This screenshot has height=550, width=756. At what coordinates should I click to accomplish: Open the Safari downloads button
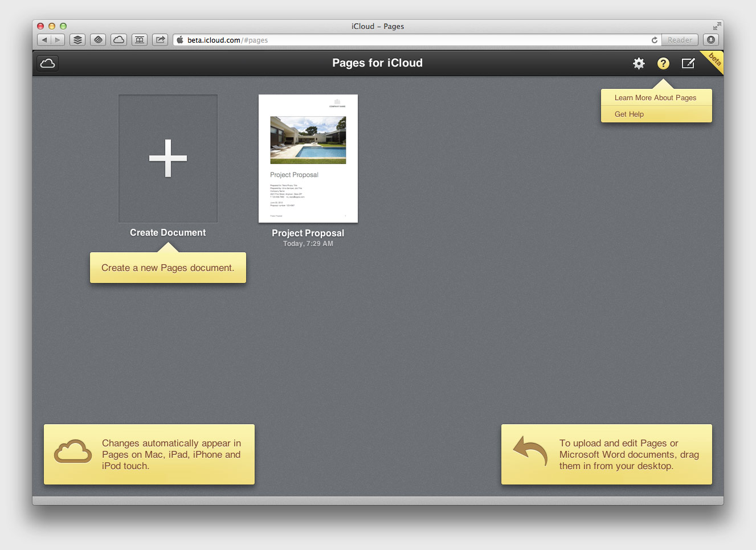pyautogui.click(x=711, y=40)
